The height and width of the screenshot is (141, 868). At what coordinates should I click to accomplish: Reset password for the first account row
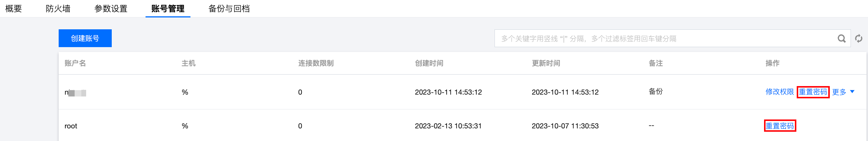click(813, 92)
